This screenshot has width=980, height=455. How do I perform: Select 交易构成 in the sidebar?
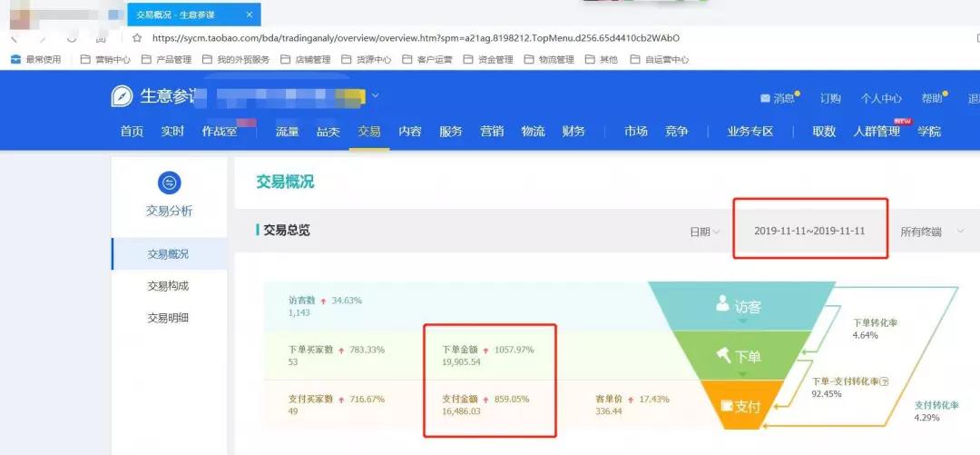pos(168,286)
